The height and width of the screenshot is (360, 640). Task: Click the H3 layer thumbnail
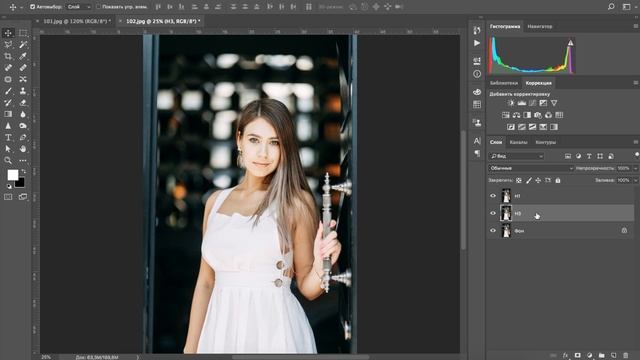point(506,213)
